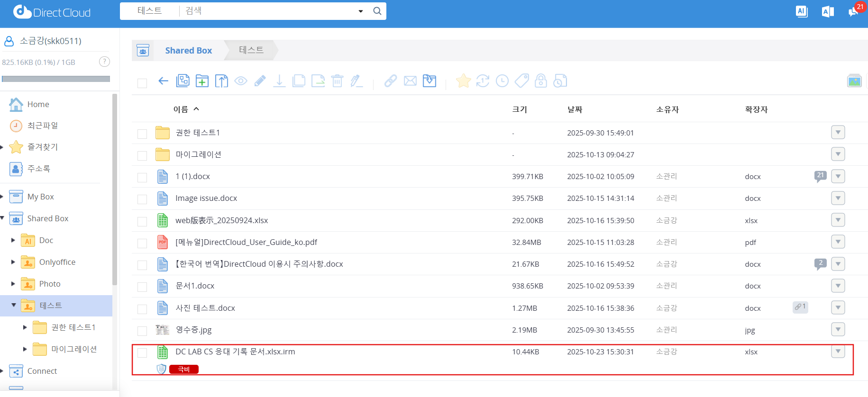
Task: Click the eye preview icon in toolbar
Action: point(241,81)
